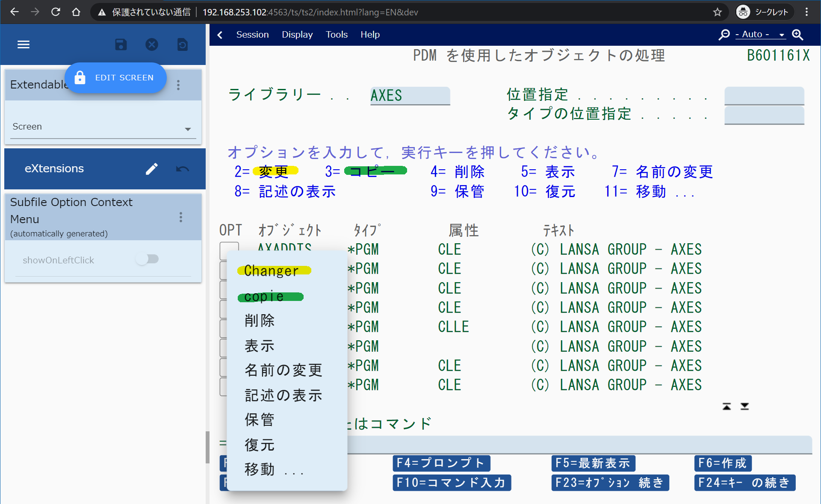Open the Extendable panel three-dot menu
Image resolution: width=821 pixels, height=504 pixels.
(178, 85)
